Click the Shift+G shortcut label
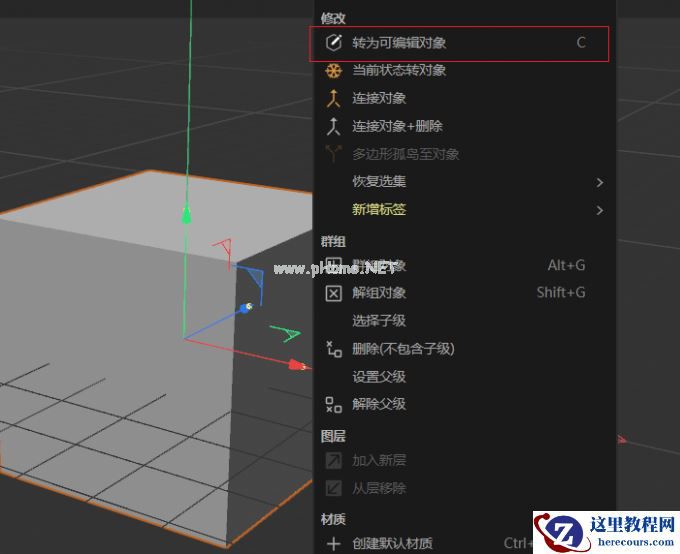The width and height of the screenshot is (680, 554). point(561,293)
